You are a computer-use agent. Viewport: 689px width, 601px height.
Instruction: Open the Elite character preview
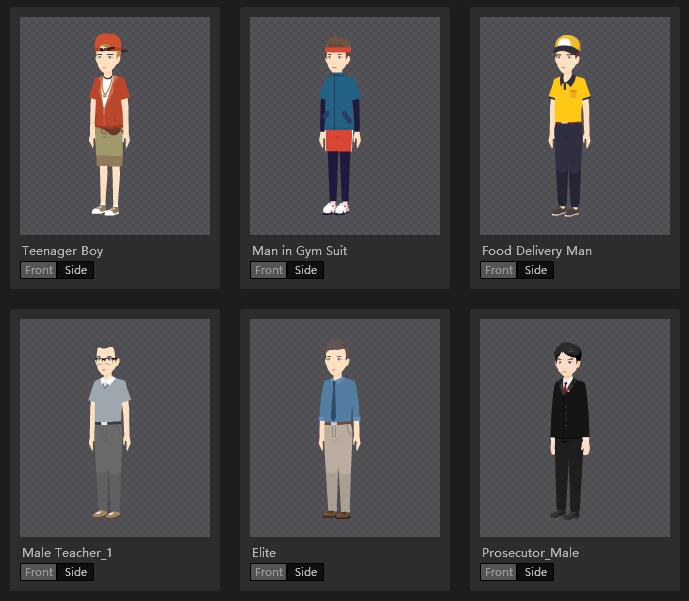(345, 428)
